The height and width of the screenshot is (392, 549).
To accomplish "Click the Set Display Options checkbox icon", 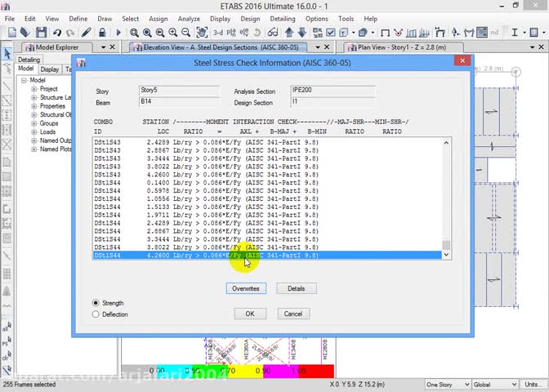I will click(331, 33).
